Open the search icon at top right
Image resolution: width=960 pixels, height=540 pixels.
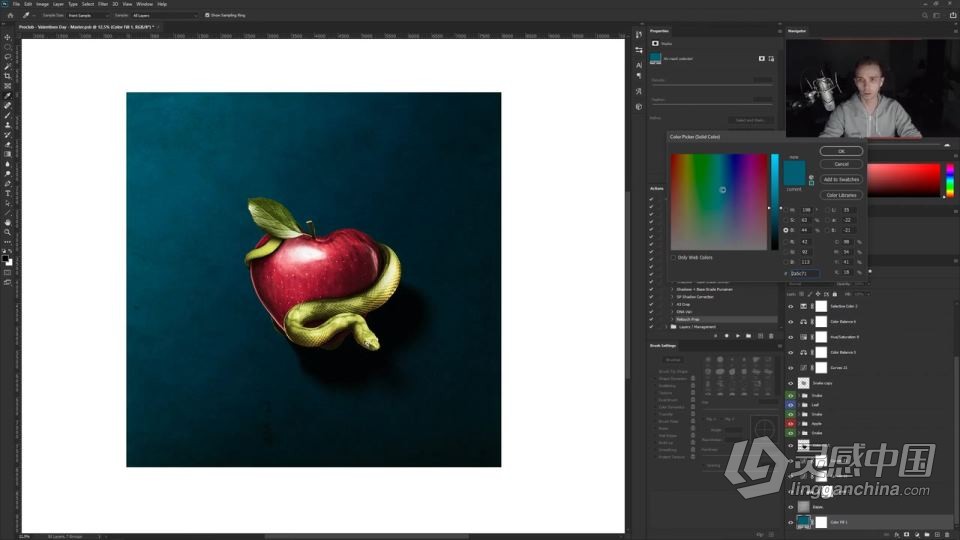coord(924,15)
